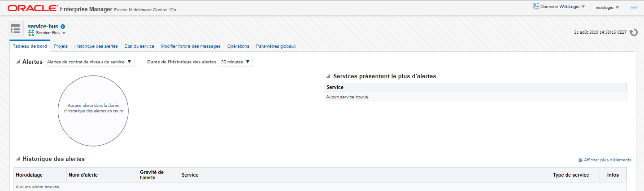Collapse the Alertes section
The image size is (644, 191).
point(18,62)
